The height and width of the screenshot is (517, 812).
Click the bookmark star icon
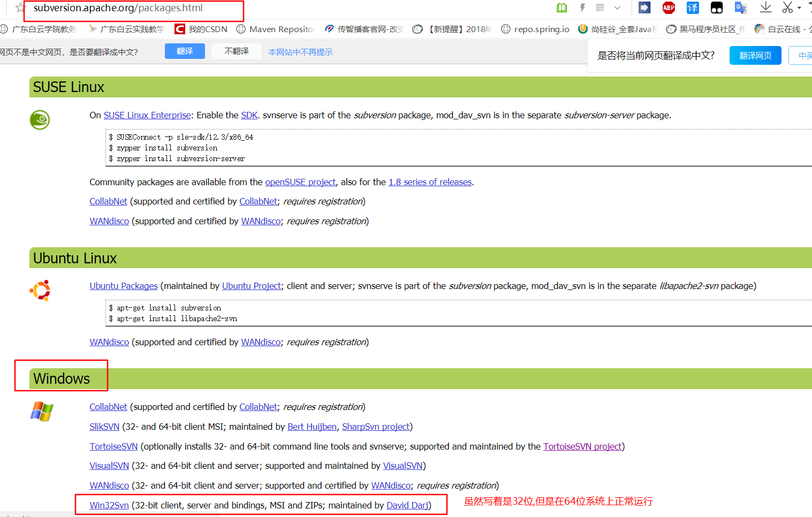[x=20, y=7]
